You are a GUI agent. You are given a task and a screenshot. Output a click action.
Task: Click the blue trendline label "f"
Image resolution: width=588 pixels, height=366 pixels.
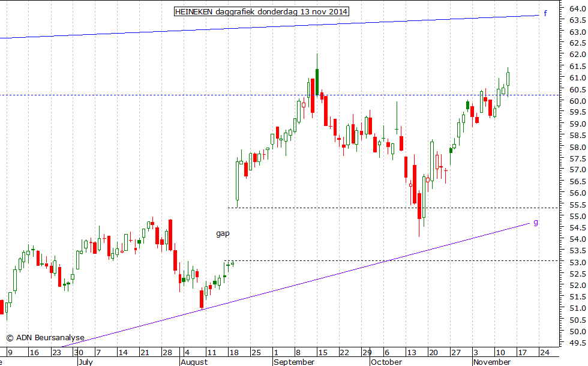545,13
